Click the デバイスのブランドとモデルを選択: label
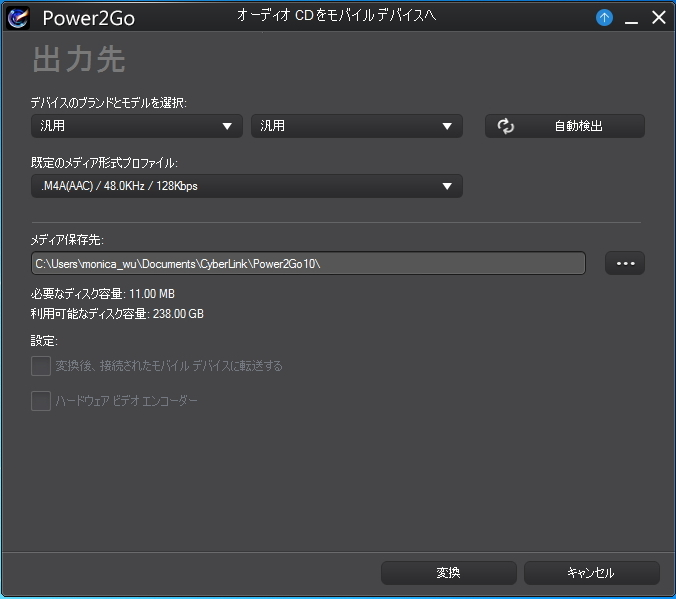The height and width of the screenshot is (599, 676). [x=109, y=103]
